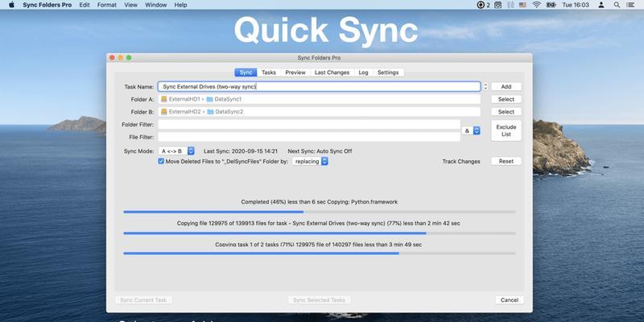
Task: Click the 46% Python.framework progress bar
Action: [319, 212]
